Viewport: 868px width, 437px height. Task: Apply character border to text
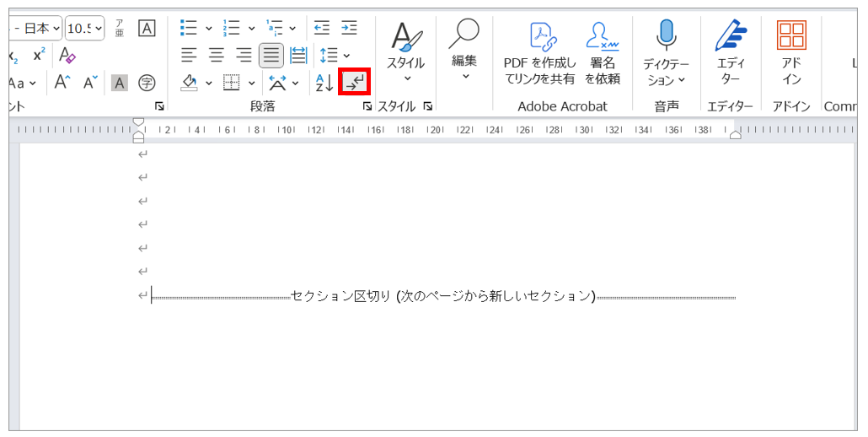pyautogui.click(x=147, y=28)
